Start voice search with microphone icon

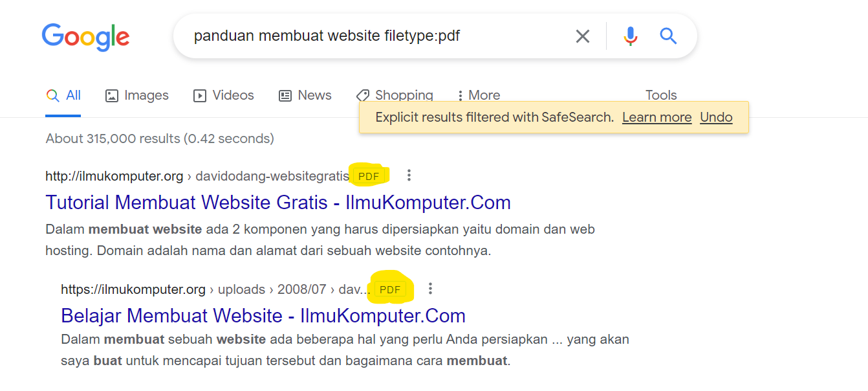click(631, 36)
